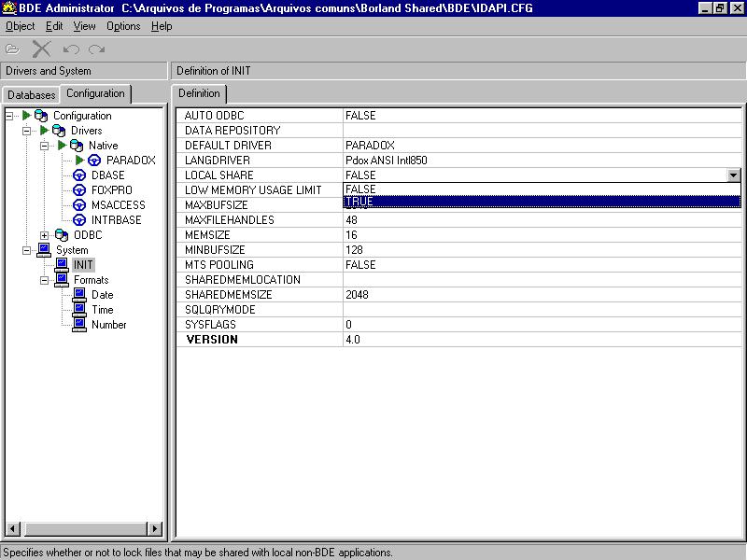Choose TRUE in the LOCAL SHARE list

542,202
